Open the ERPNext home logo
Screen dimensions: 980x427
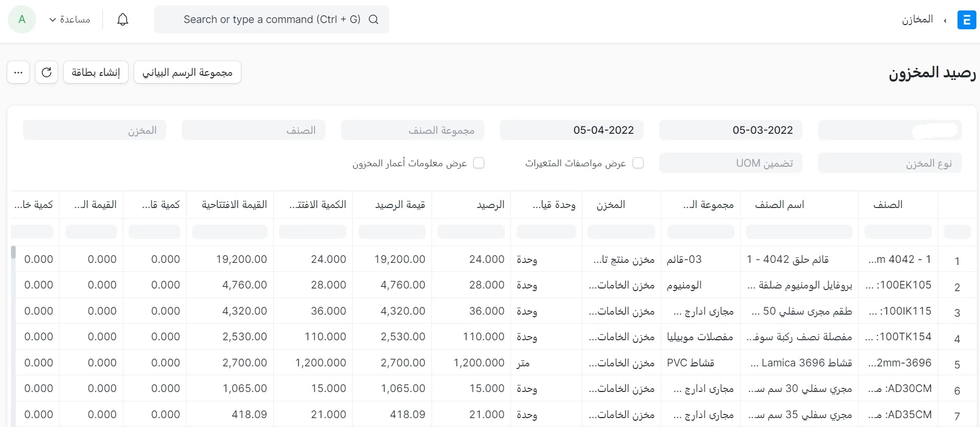(966, 20)
